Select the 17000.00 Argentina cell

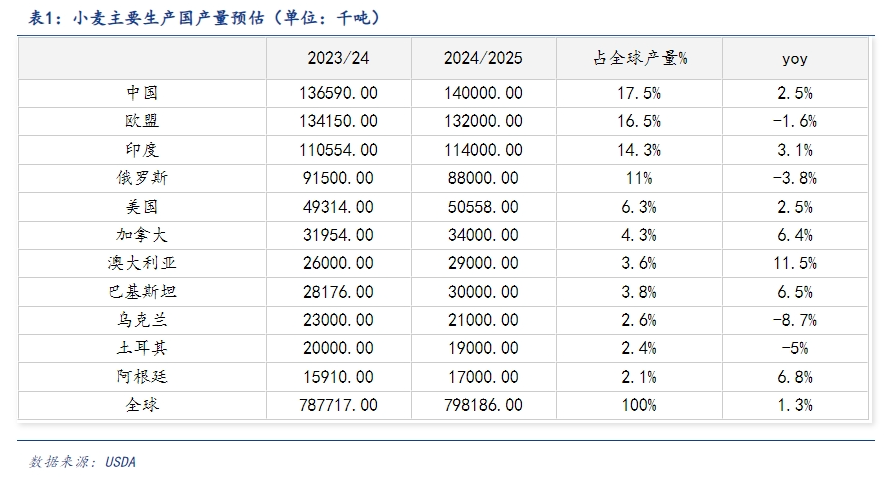click(x=483, y=377)
